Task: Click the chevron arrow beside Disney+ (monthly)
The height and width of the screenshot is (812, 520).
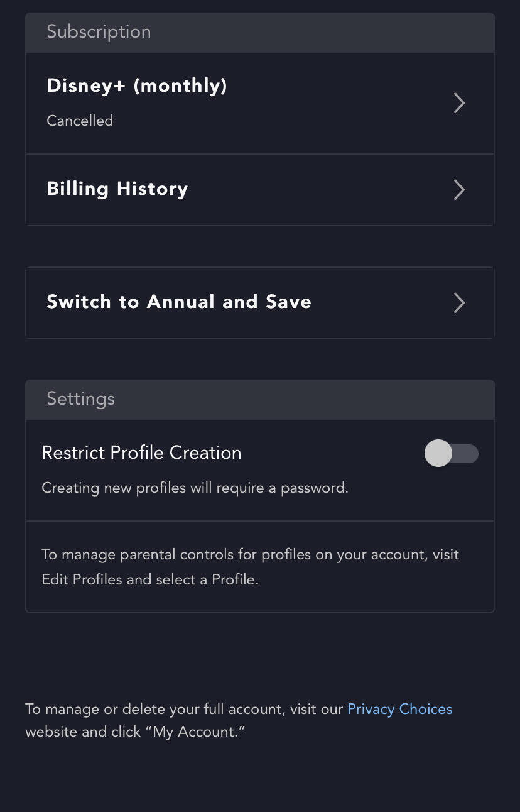Action: [x=459, y=103]
